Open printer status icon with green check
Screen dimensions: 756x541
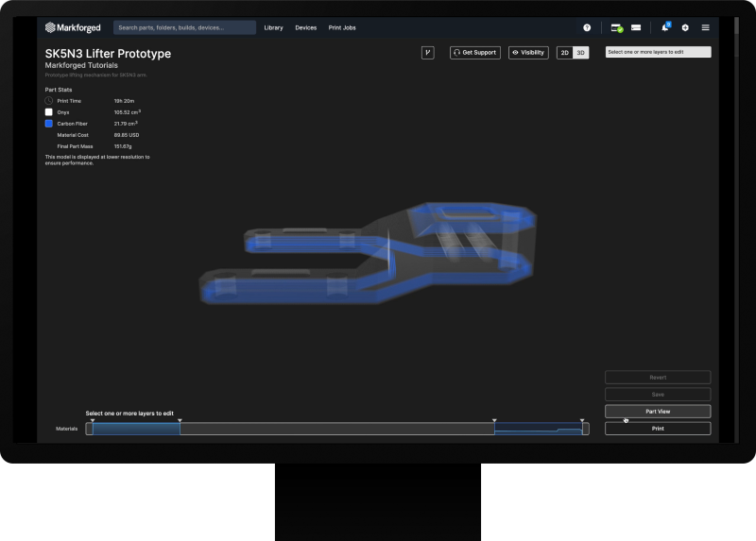[617, 28]
